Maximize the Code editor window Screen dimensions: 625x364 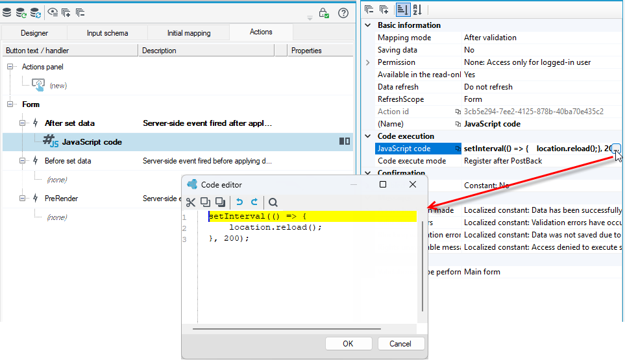[383, 184]
